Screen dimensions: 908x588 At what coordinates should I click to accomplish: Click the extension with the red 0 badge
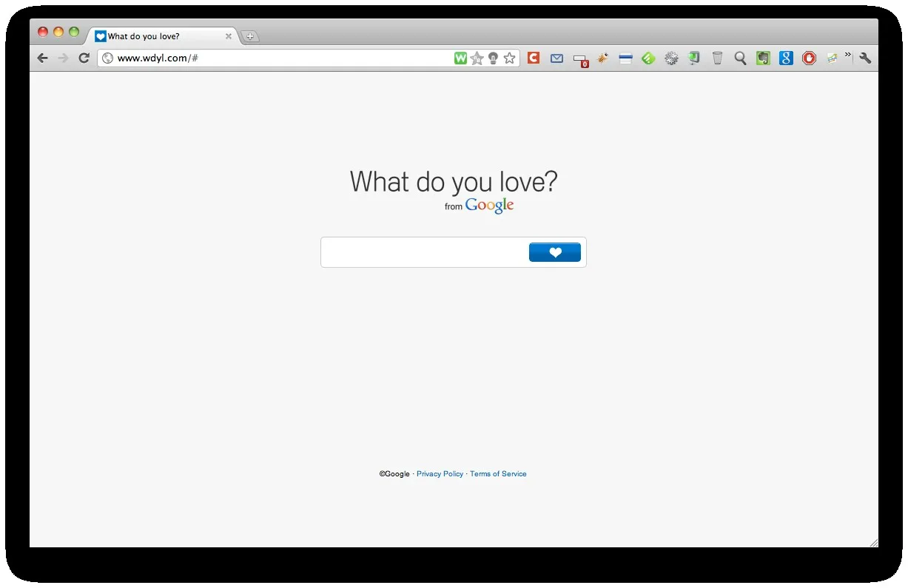[580, 60]
